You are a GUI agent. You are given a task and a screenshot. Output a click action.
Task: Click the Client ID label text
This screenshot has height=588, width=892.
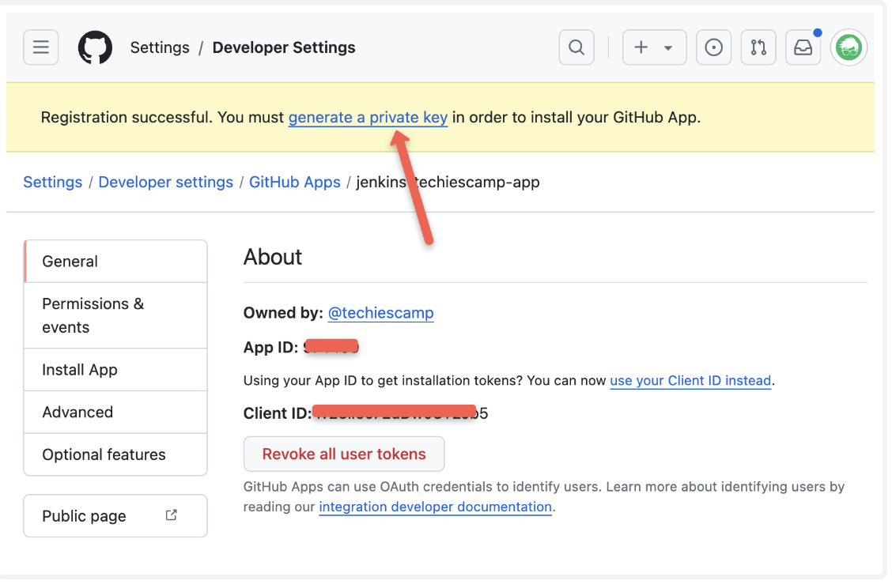(278, 413)
